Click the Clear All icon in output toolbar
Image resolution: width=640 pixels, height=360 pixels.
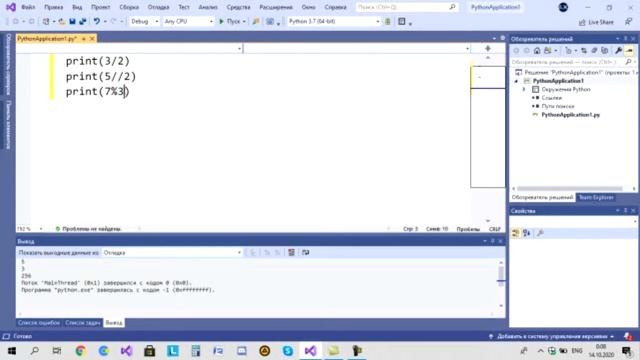tap(291, 253)
